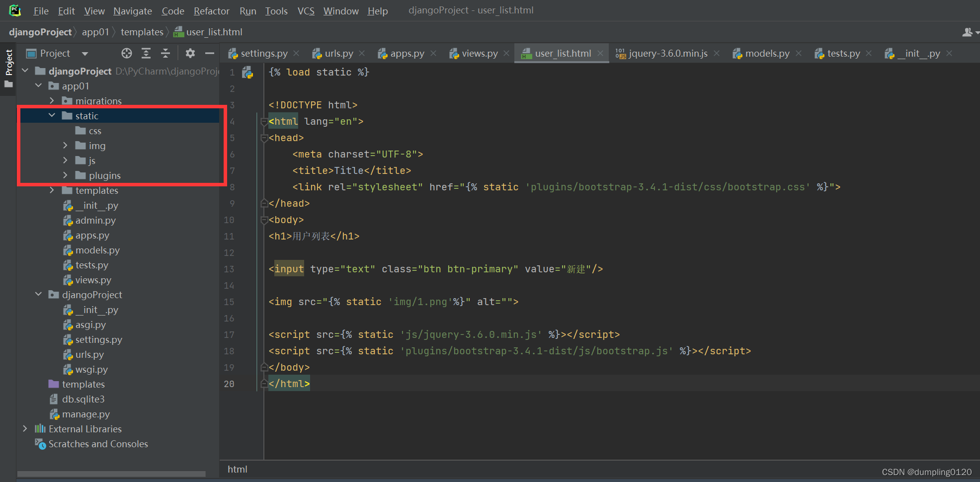980x482 pixels.
Task: Fold the body tag at line 10
Action: [264, 220]
